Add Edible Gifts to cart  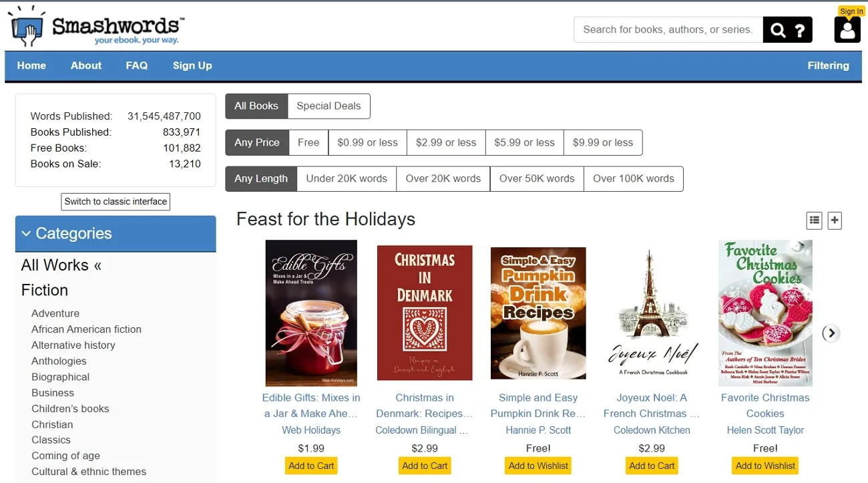click(x=310, y=465)
